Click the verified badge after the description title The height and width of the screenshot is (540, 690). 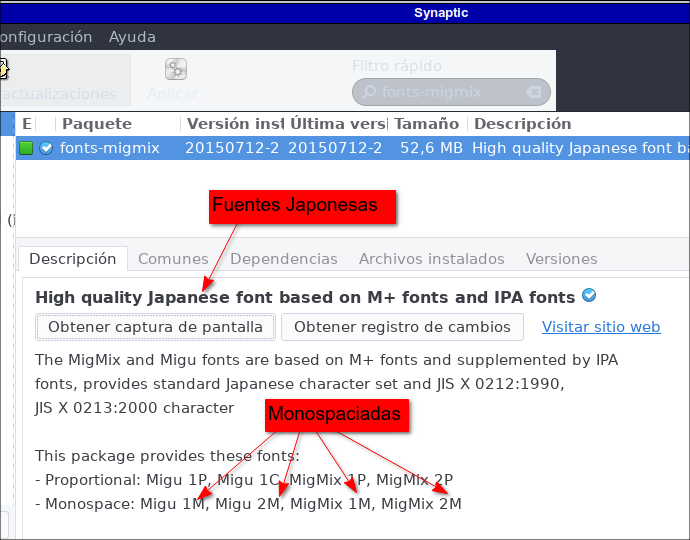(x=589, y=295)
